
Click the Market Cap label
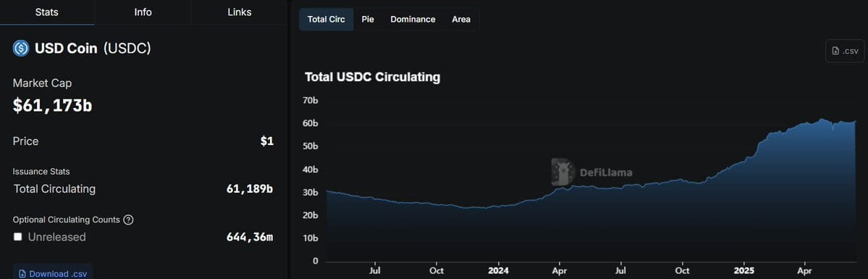tap(42, 83)
